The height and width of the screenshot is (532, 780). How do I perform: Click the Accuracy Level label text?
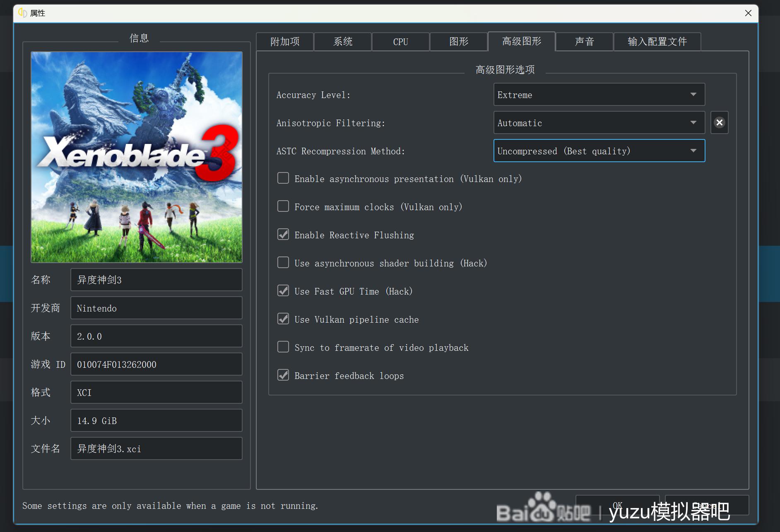point(313,95)
